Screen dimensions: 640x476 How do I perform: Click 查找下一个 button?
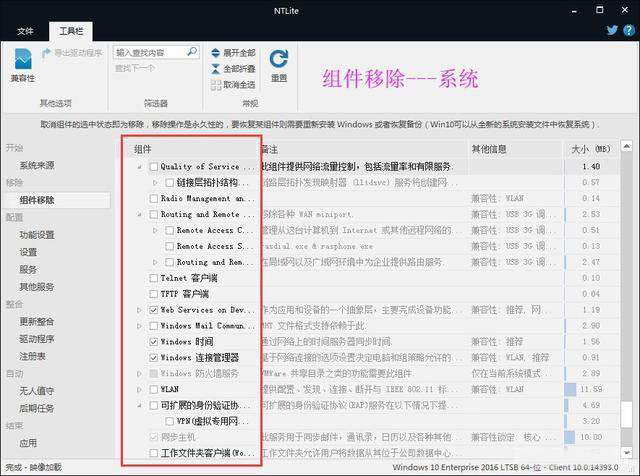[135, 68]
